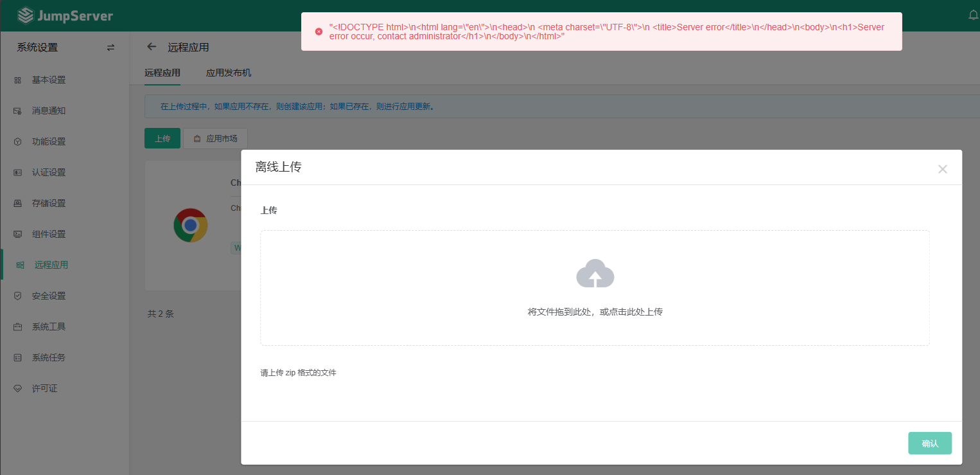The image size is (980, 475).
Task: Click the green 上传 button
Action: 162,138
